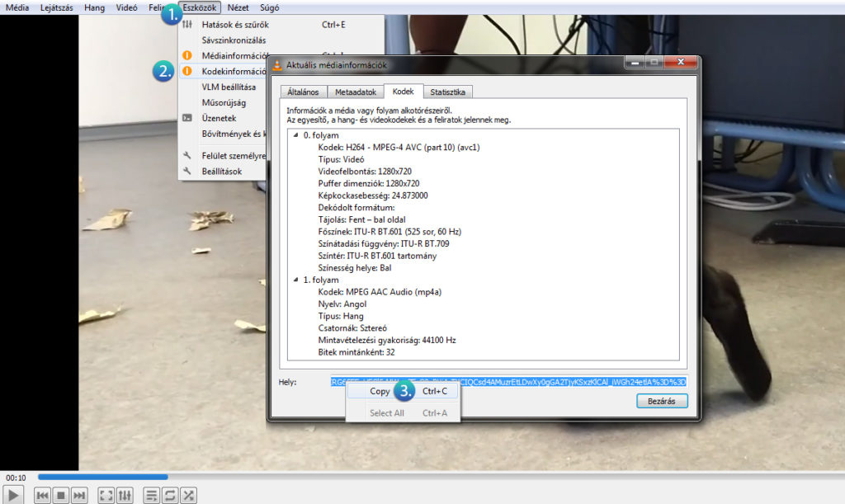
Task: Toggle fullscreen video mode
Action: pos(106,496)
